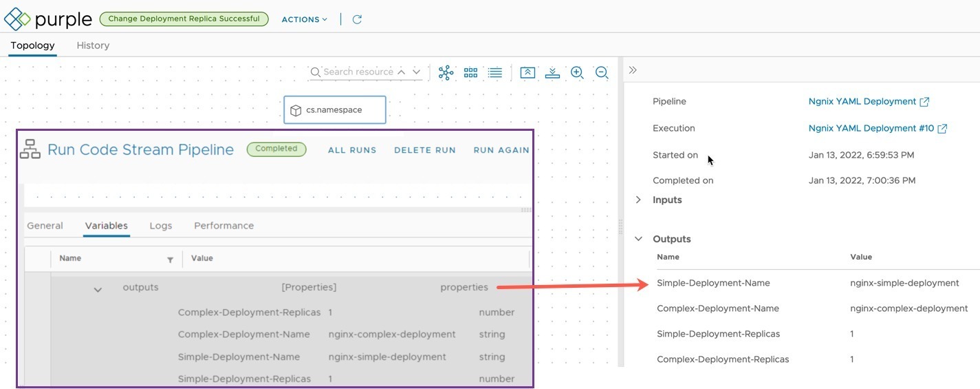This screenshot has width=980, height=389.
Task: Switch to the History tab
Action: coord(93,45)
